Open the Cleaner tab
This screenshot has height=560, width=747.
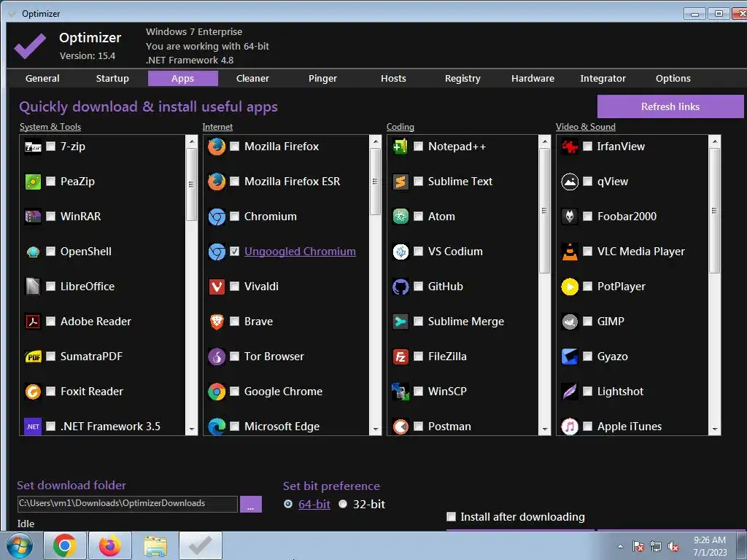coord(252,79)
